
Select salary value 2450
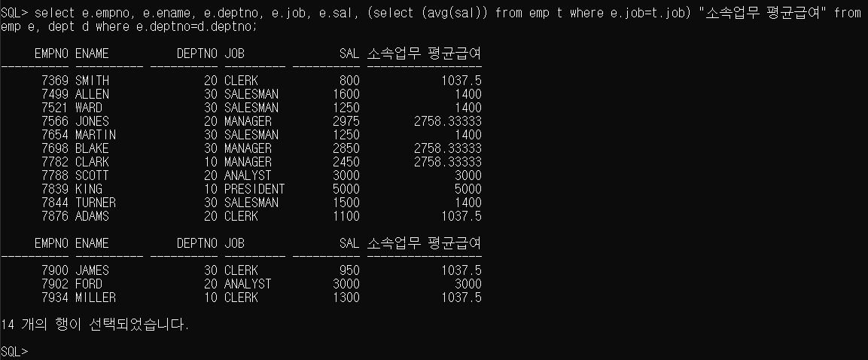coord(346,162)
